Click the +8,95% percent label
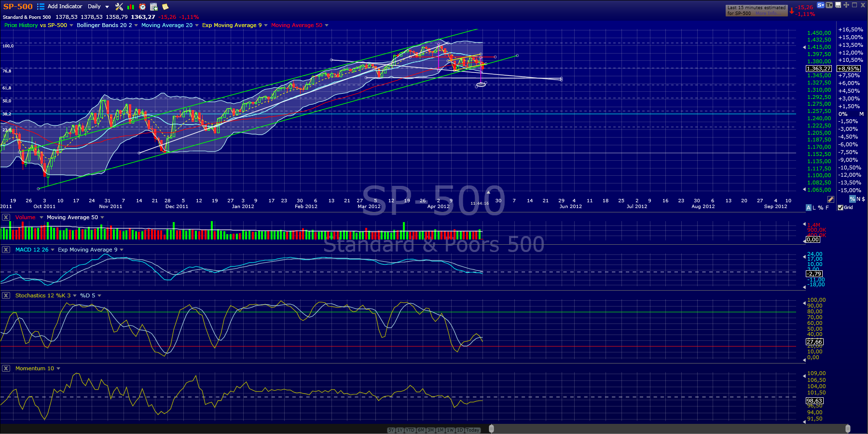This screenshot has width=868, height=434. click(849, 69)
